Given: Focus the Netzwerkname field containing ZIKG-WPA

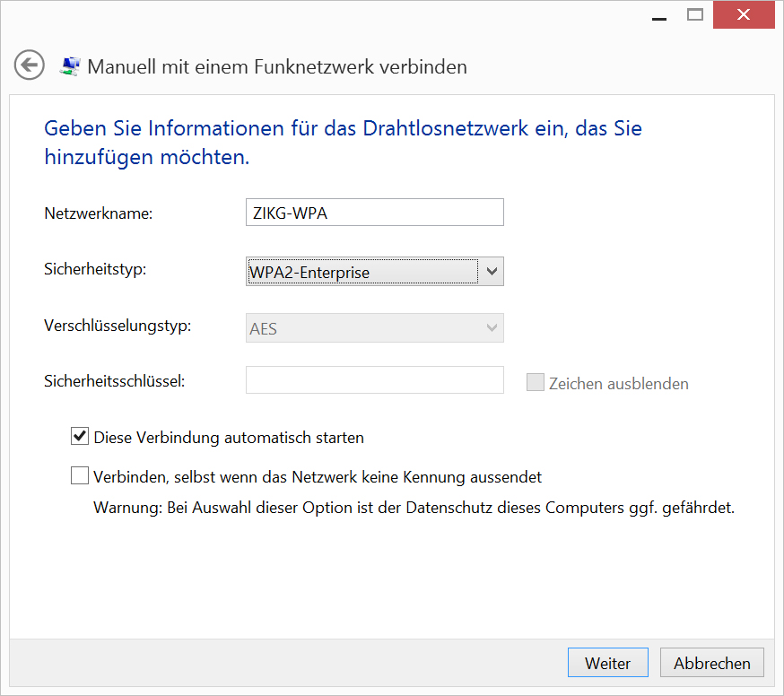Looking at the screenshot, I should tap(374, 213).
